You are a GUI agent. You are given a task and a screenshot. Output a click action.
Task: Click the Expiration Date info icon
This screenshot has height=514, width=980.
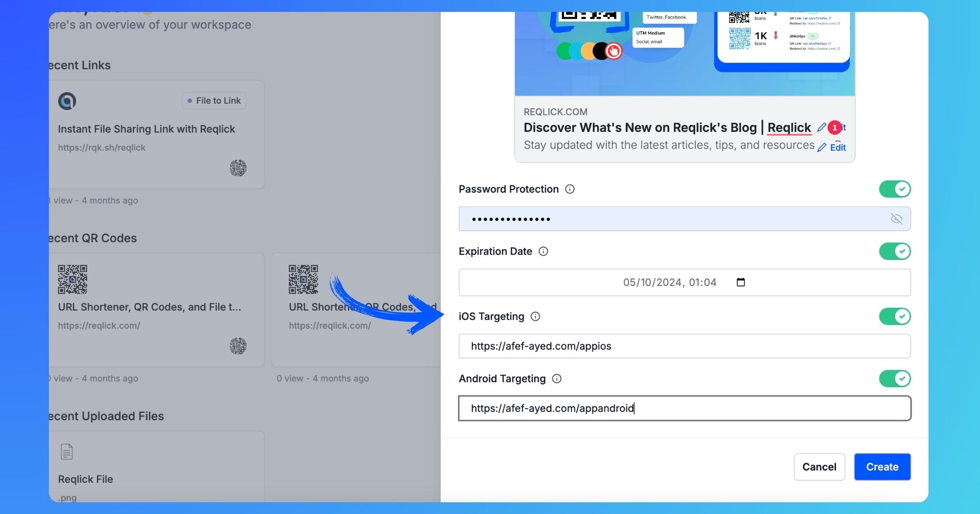tap(543, 251)
